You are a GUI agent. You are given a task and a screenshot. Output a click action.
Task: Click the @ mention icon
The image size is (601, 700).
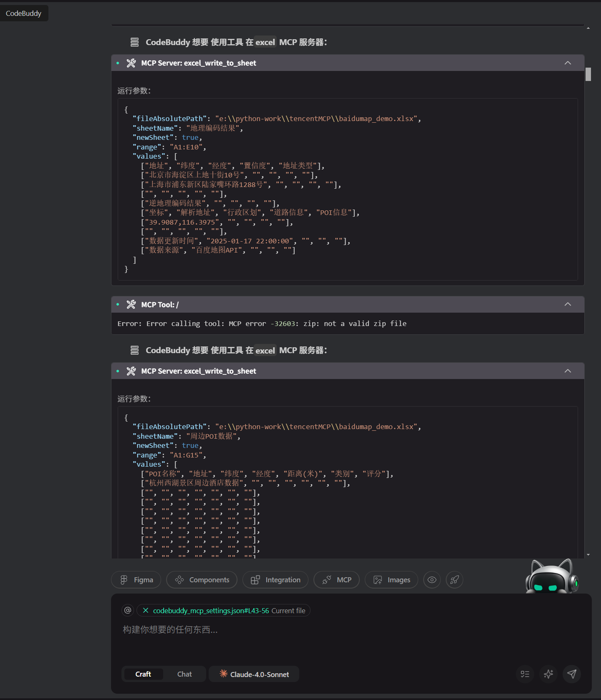click(x=128, y=610)
